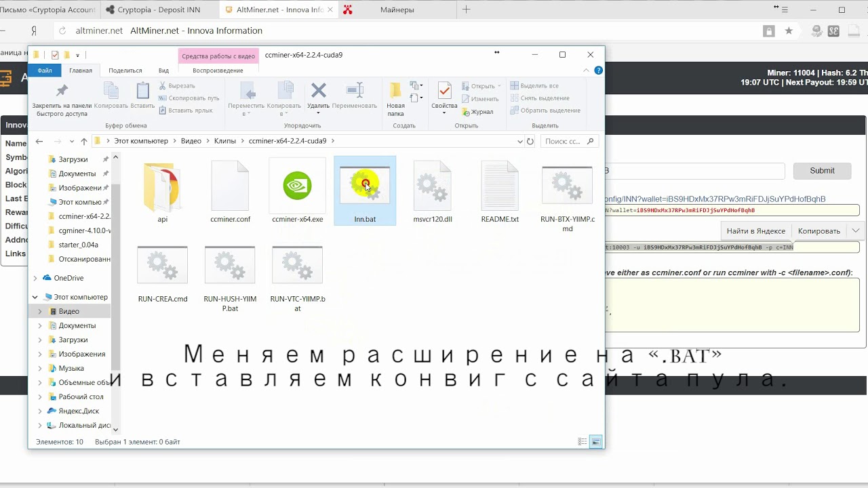Click Копировать in browser popup
This screenshot has width=868, height=488.
pos(818,231)
